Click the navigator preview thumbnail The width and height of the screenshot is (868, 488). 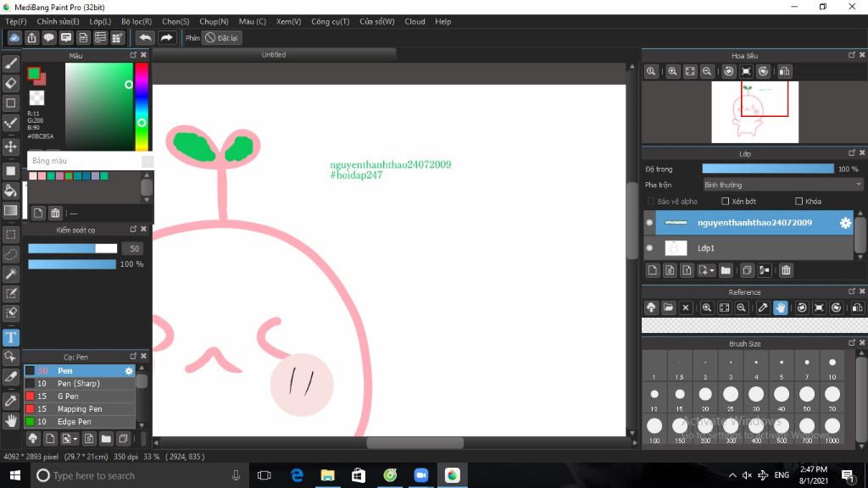click(755, 112)
